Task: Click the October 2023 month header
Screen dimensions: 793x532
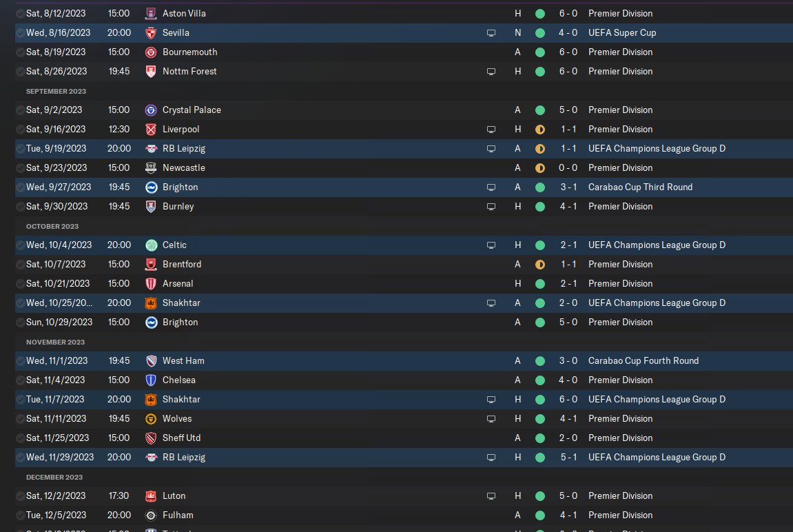Action: tap(52, 226)
